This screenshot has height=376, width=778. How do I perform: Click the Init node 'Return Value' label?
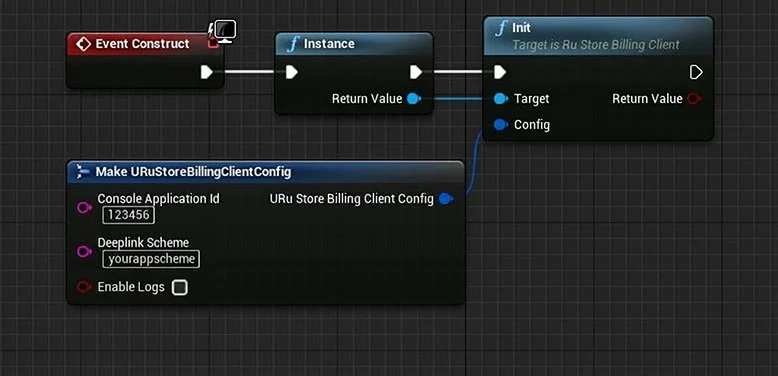click(648, 99)
